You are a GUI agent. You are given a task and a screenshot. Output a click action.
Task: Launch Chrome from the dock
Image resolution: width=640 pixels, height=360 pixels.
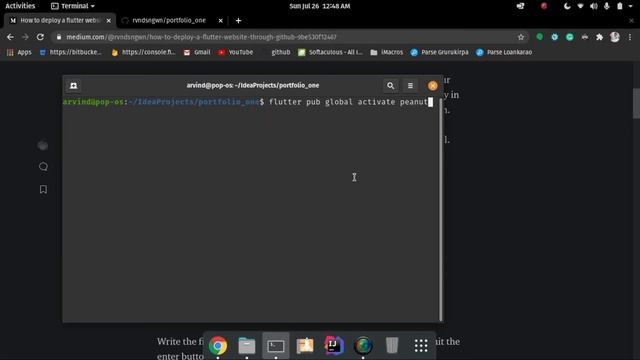tap(218, 346)
